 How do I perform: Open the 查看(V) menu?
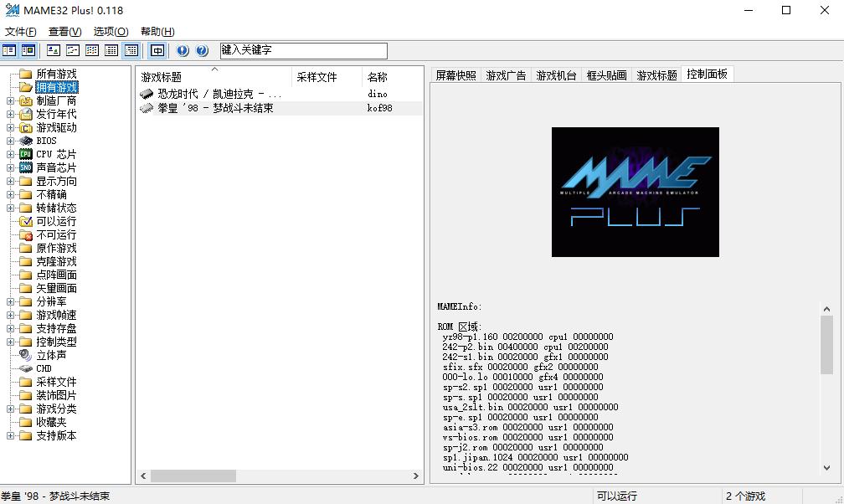(x=64, y=32)
